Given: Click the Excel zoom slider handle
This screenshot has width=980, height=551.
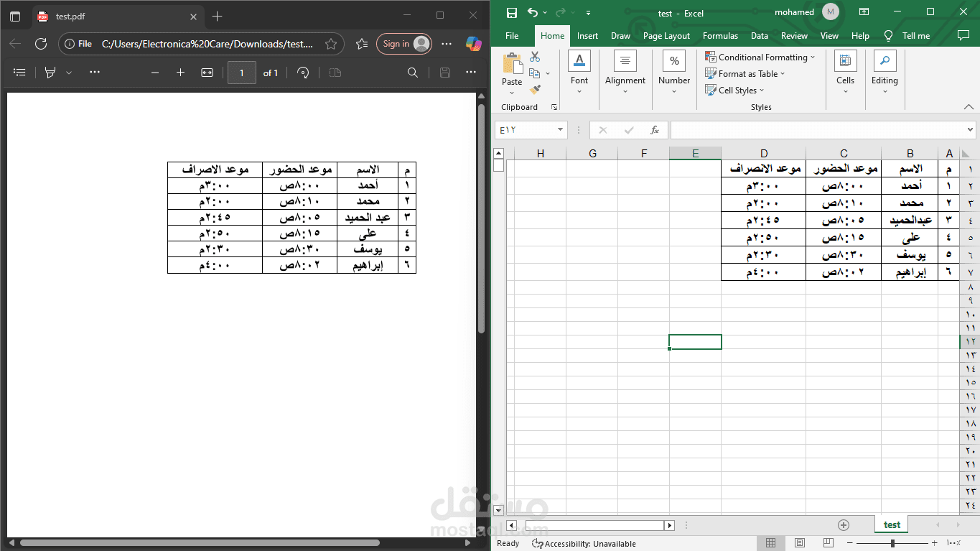Looking at the screenshot, I should click(x=892, y=543).
